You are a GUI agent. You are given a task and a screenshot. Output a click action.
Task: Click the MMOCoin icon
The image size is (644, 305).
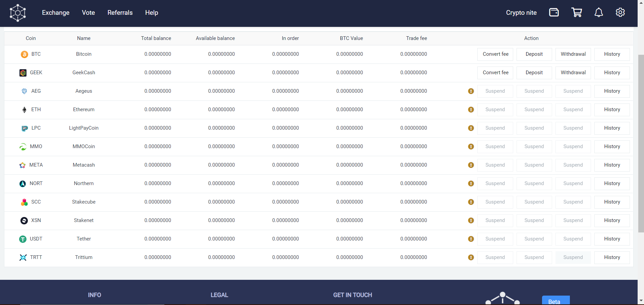tap(23, 147)
